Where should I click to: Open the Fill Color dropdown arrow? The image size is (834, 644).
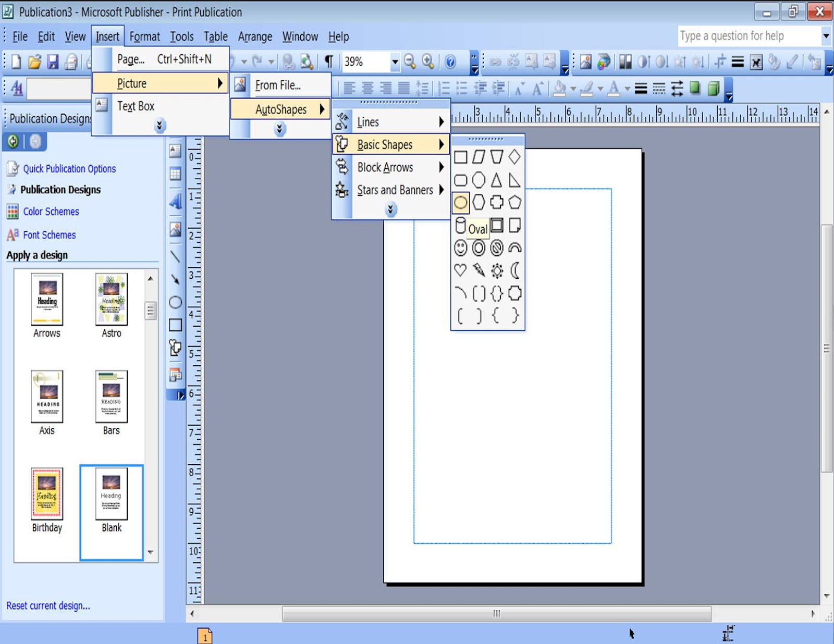tap(573, 89)
